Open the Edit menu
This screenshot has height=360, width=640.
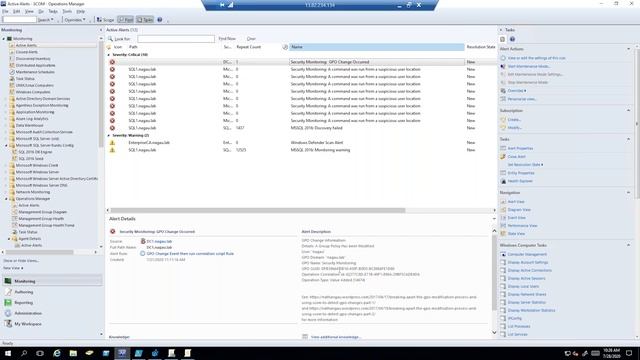(17, 11)
